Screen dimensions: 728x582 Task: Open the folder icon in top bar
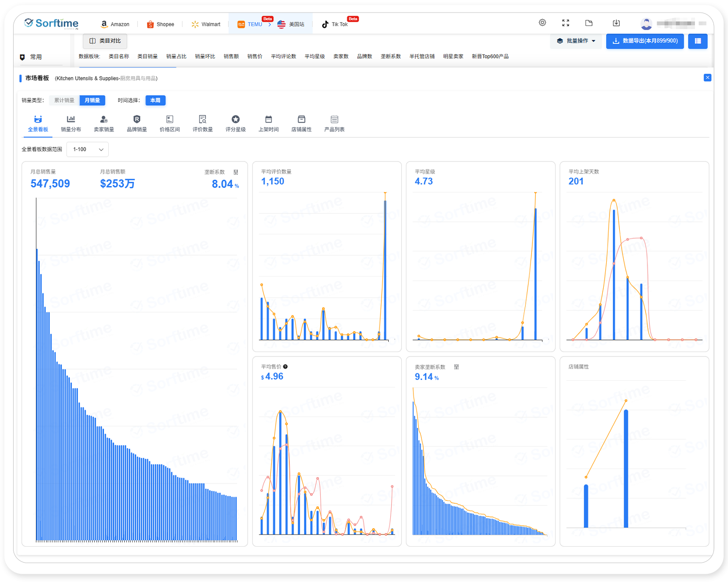point(589,23)
